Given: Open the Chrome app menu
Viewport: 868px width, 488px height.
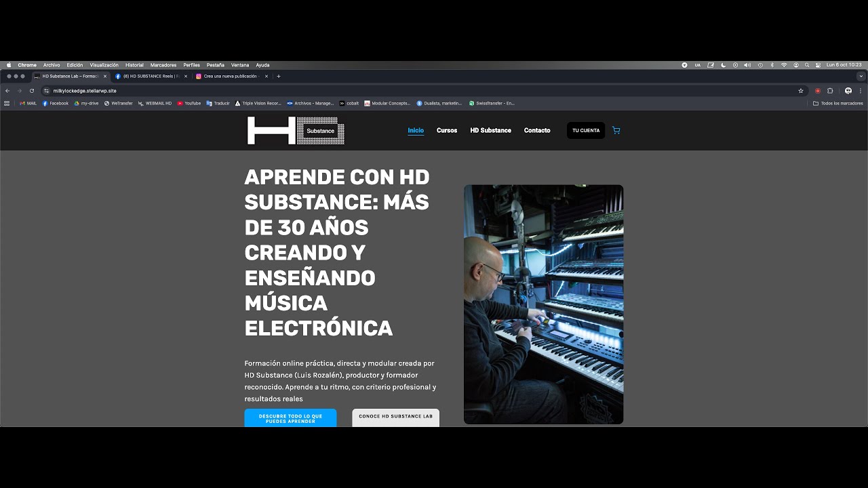Looking at the screenshot, I should 27,65.
